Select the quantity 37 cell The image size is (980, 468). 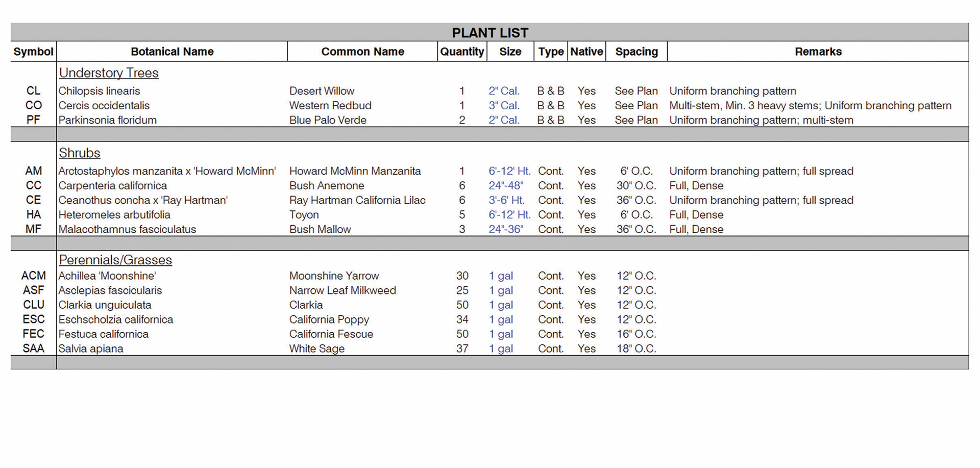[x=462, y=349]
